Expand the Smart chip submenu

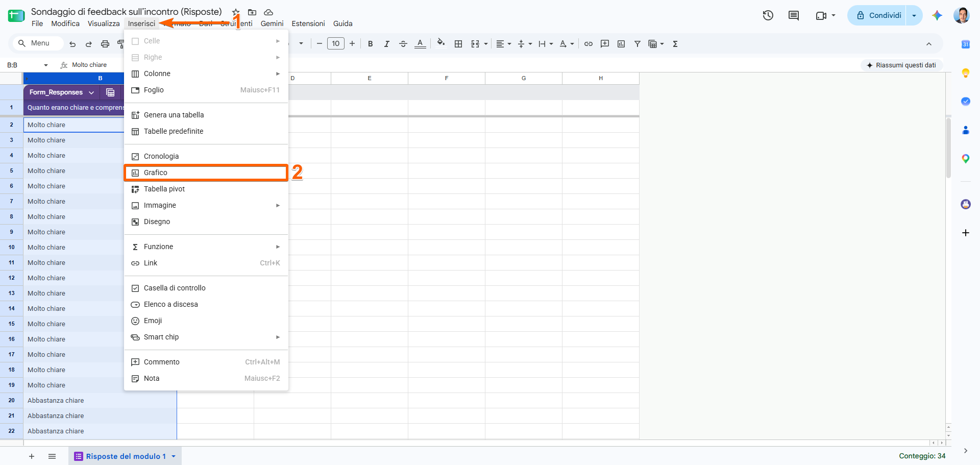coord(206,337)
